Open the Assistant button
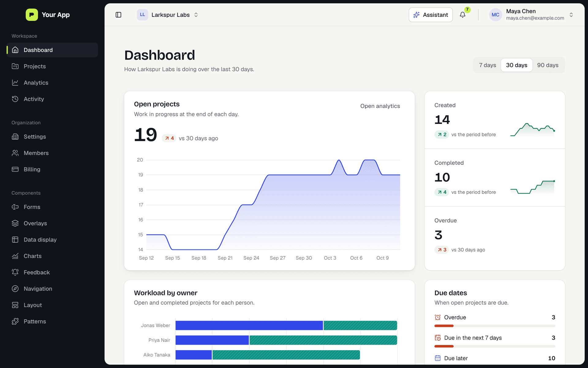The height and width of the screenshot is (368, 588). tap(431, 15)
